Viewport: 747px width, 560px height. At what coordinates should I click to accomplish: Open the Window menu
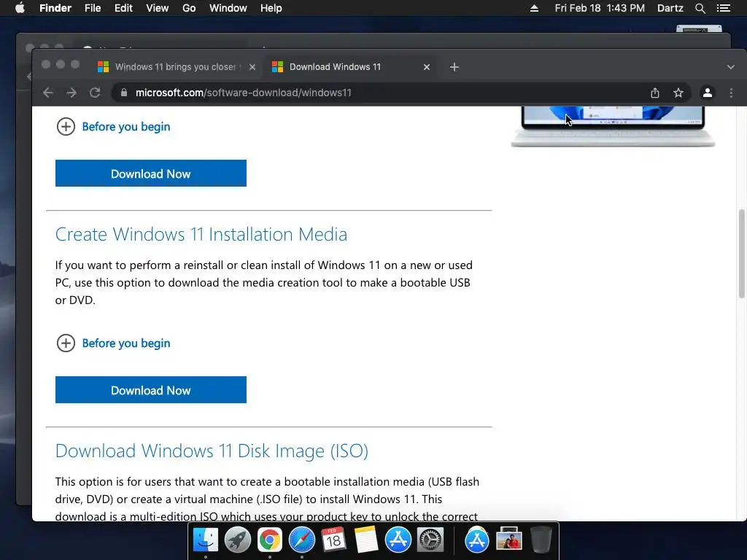coord(228,8)
